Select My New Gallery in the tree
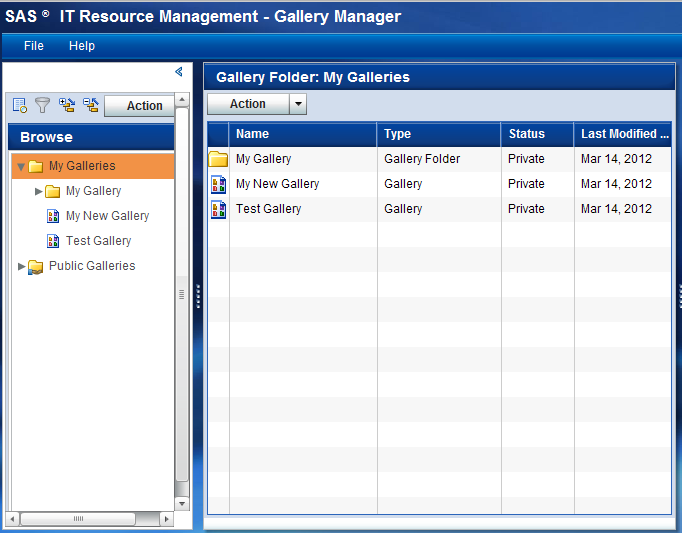This screenshot has height=533, width=682. click(107, 216)
